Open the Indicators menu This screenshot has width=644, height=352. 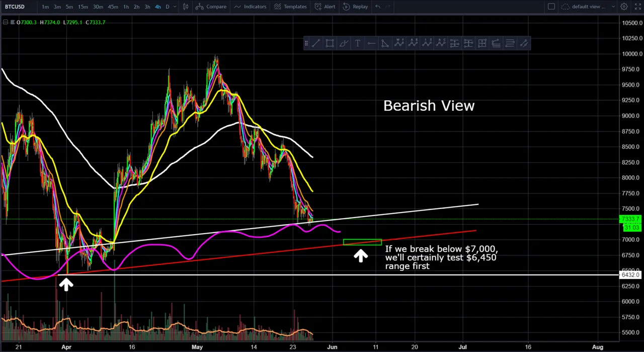(x=250, y=7)
